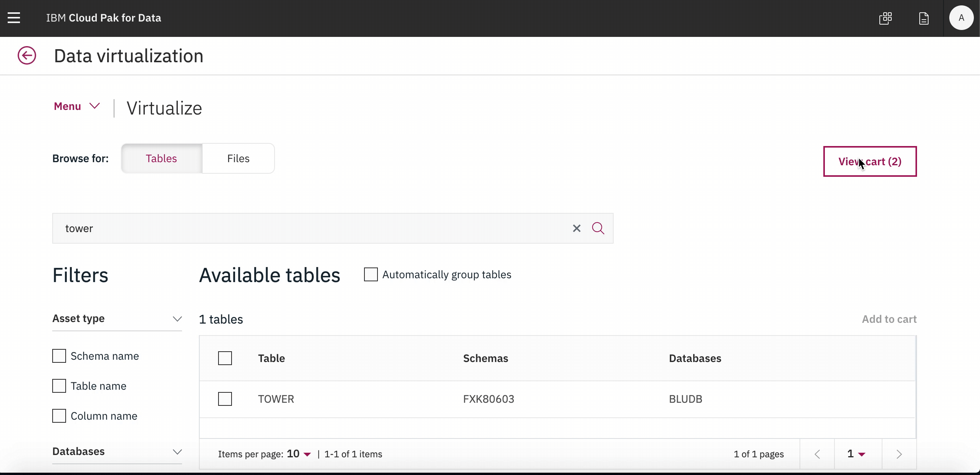
Task: Open Items per page dropdown
Action: [299, 454]
